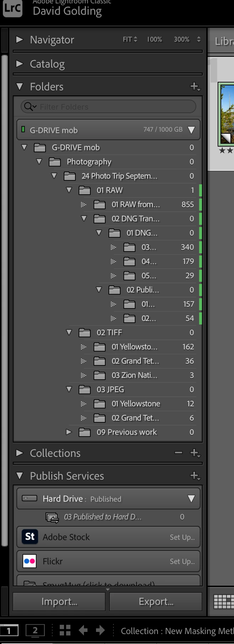Open the Filter Folders magnifier dropdown
Screen dimensions: 234x644
click(x=30, y=107)
